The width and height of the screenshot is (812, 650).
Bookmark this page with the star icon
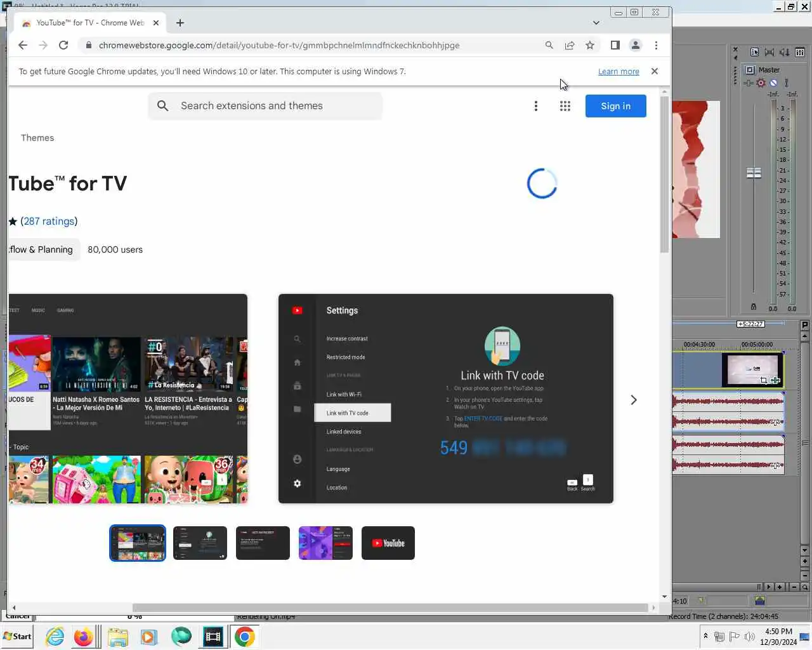[x=590, y=45]
